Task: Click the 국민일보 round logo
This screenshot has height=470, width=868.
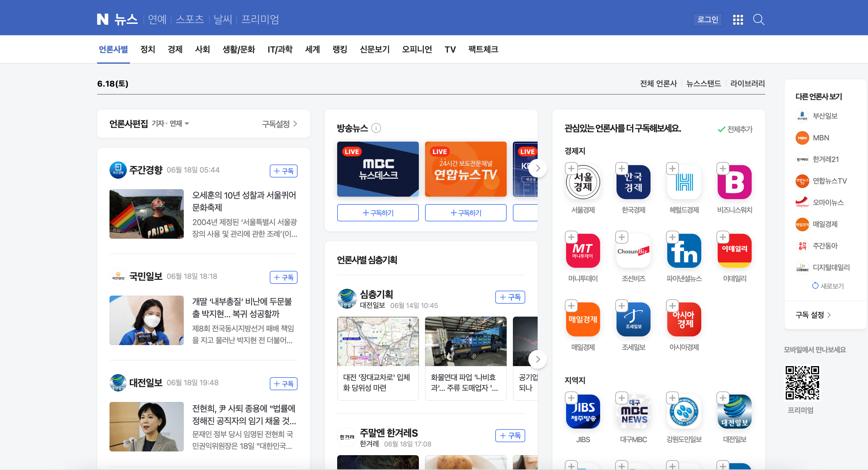Action: click(118, 277)
